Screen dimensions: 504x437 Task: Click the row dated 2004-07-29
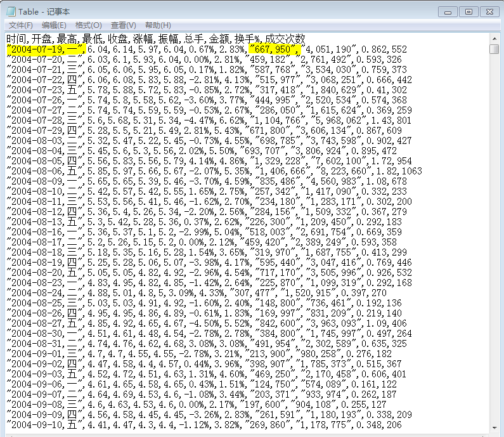click(204, 131)
